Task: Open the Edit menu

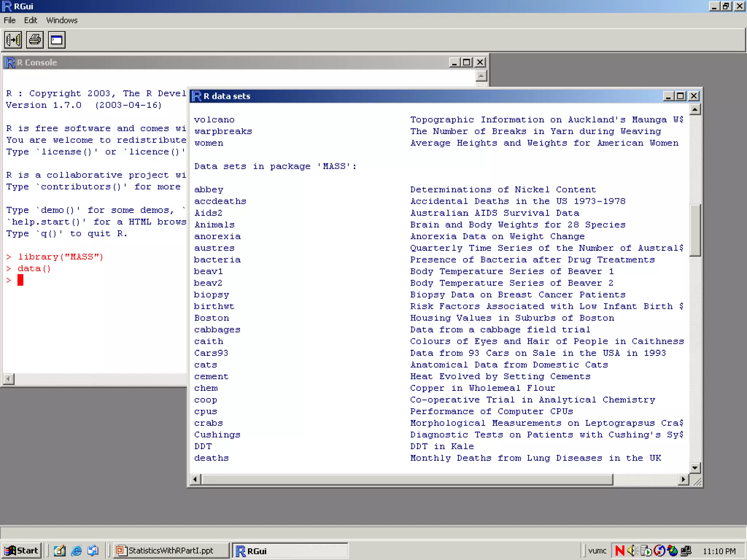Action: 31,20
